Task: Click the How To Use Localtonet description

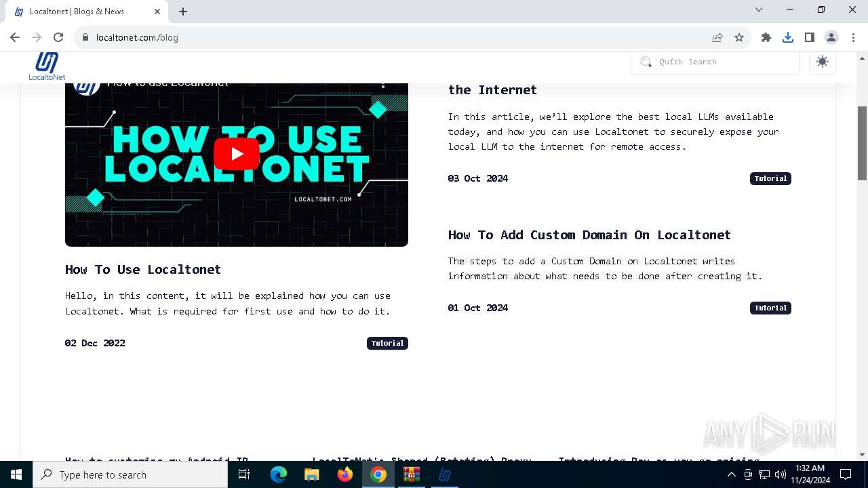Action: pyautogui.click(x=228, y=304)
